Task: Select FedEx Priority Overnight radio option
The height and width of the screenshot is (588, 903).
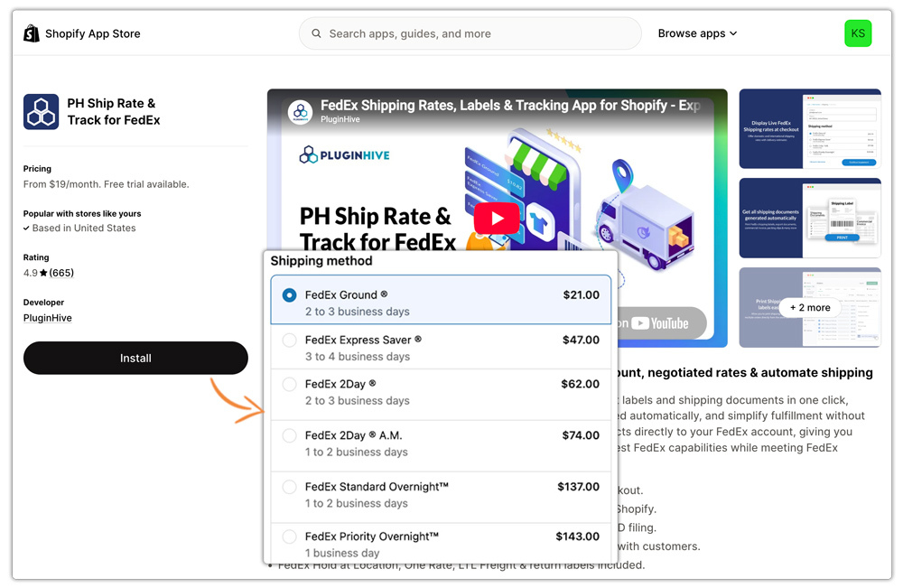Action: click(x=290, y=537)
